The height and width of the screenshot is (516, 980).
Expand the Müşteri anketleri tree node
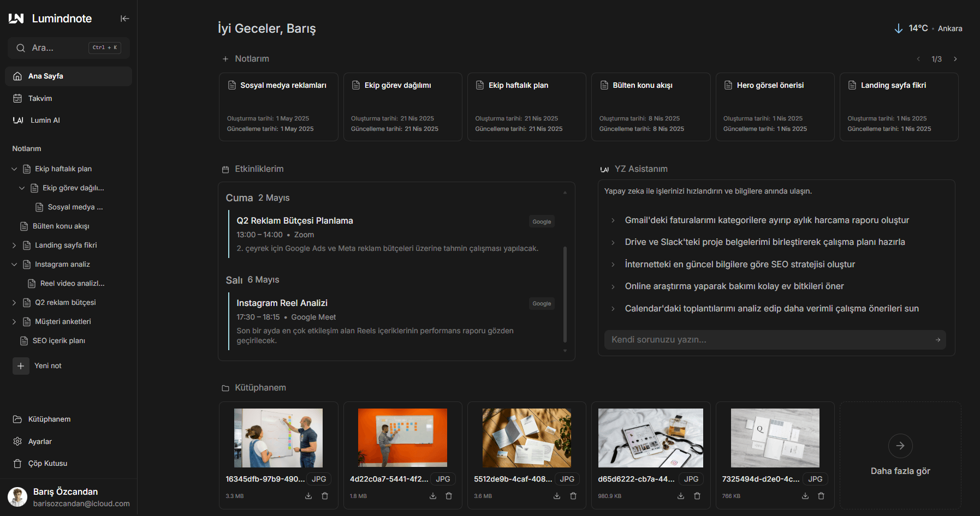pos(14,322)
